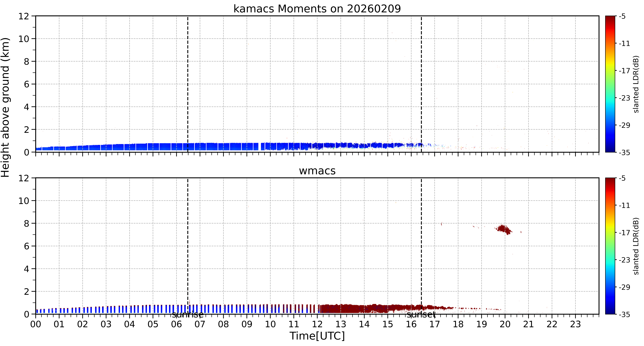Click height tick "12" on kamacs panel

tap(24, 16)
